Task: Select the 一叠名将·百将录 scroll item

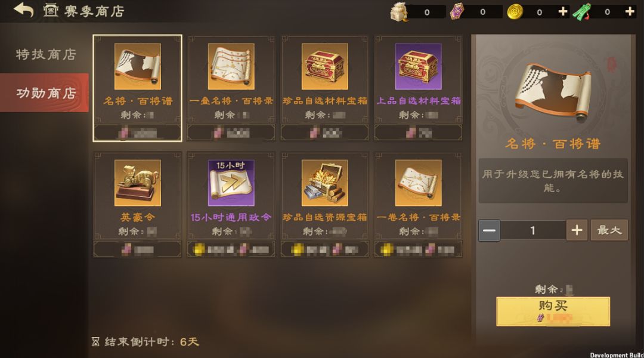Action: tap(231, 88)
